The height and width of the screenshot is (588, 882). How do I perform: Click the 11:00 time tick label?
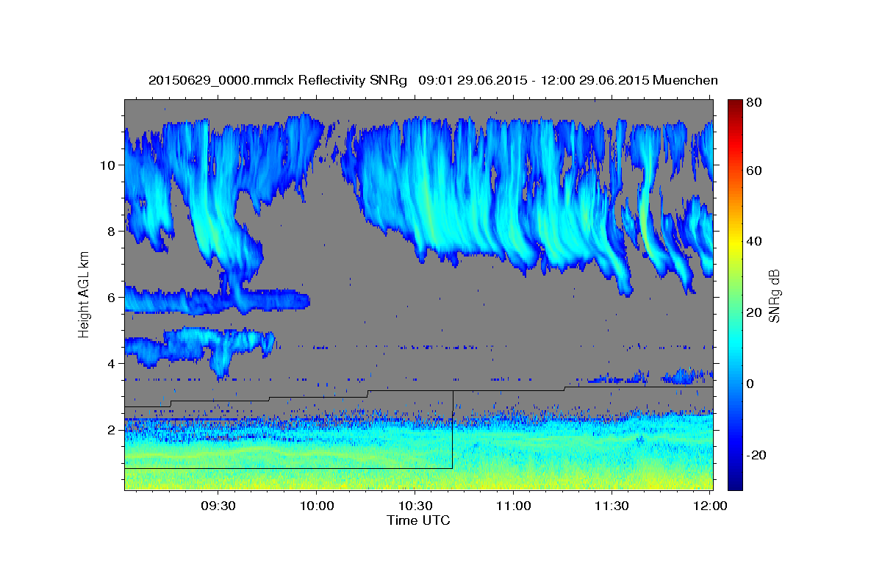514,506
